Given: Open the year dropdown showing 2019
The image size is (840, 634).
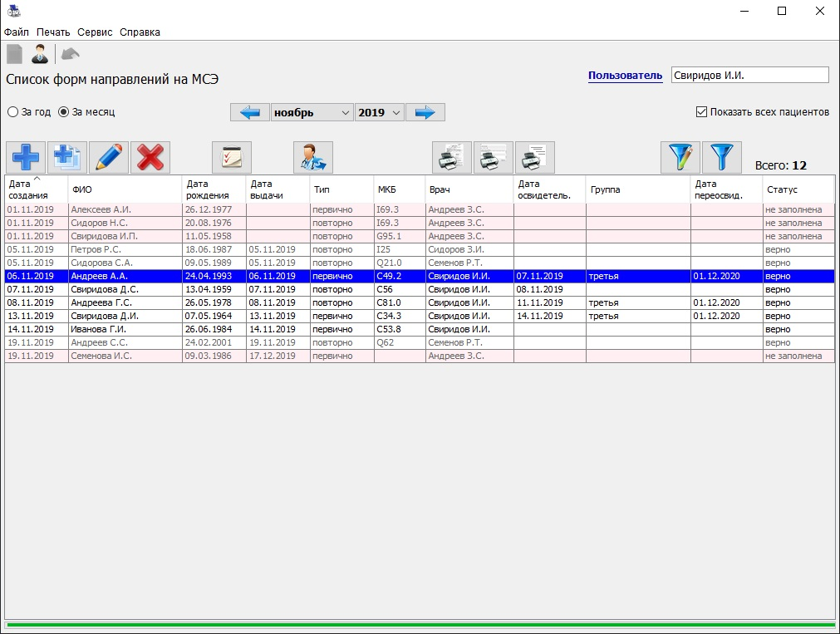Looking at the screenshot, I should point(379,112).
